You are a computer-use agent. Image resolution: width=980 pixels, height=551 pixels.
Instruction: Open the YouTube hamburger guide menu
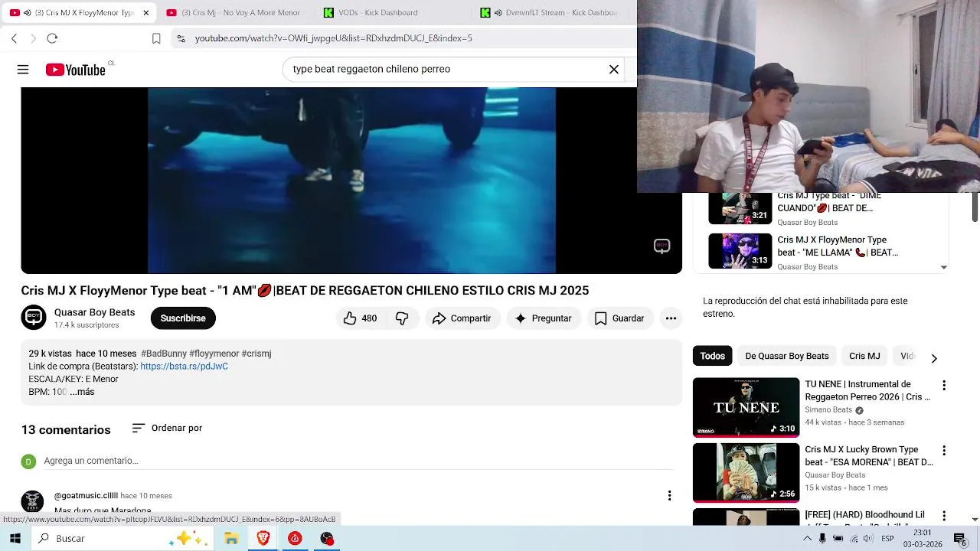tap(23, 70)
